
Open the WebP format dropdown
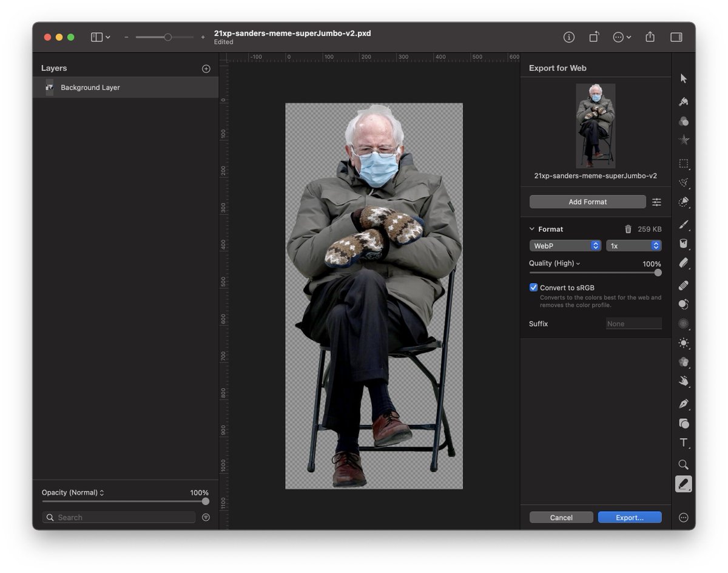click(565, 246)
